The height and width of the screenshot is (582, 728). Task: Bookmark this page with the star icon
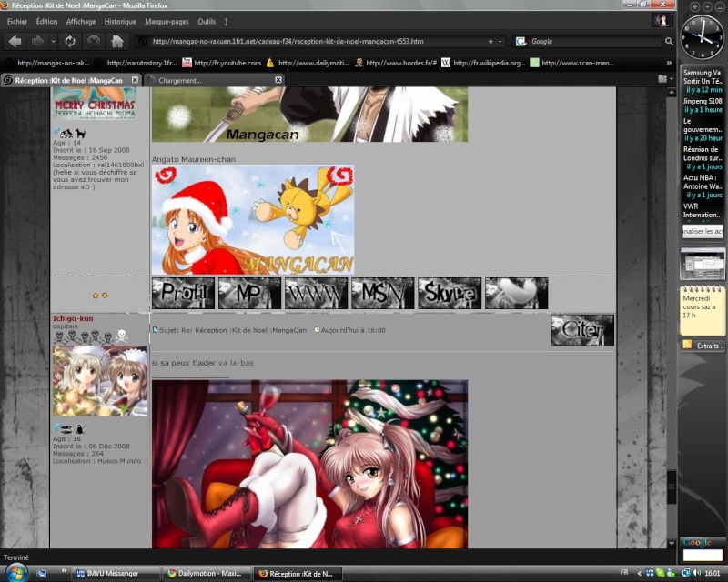coord(490,41)
